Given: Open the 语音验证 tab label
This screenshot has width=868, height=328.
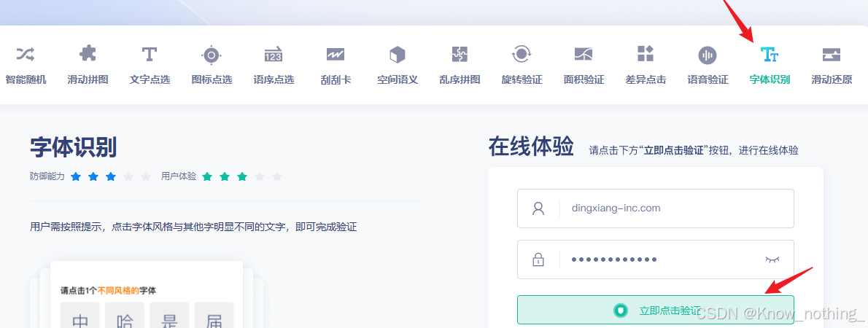Looking at the screenshot, I should point(708,79).
